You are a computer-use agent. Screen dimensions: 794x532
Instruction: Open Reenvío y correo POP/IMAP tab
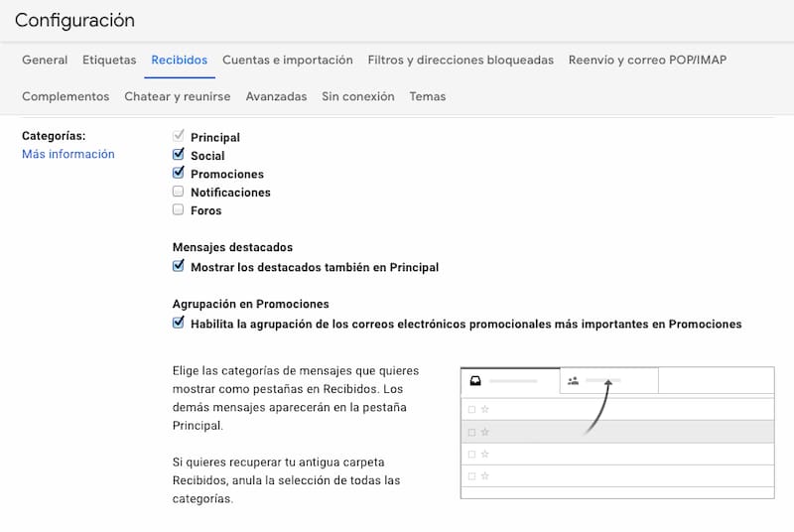(648, 60)
